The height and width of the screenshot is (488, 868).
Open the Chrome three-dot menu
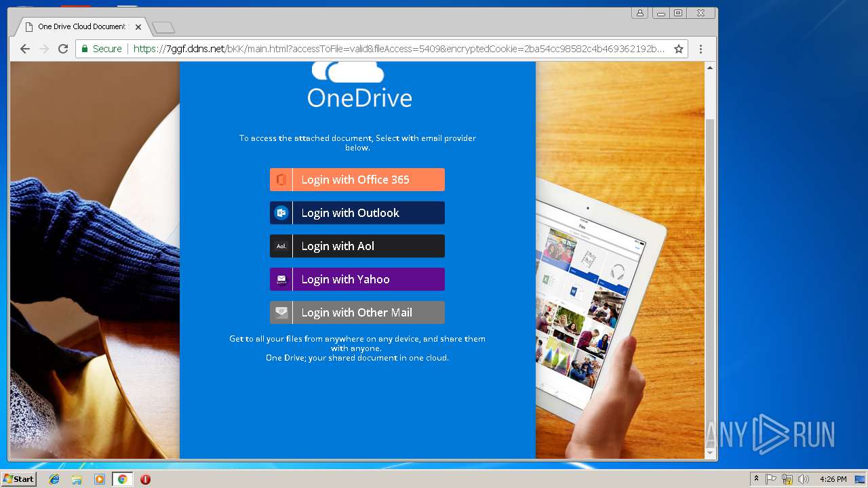(701, 49)
